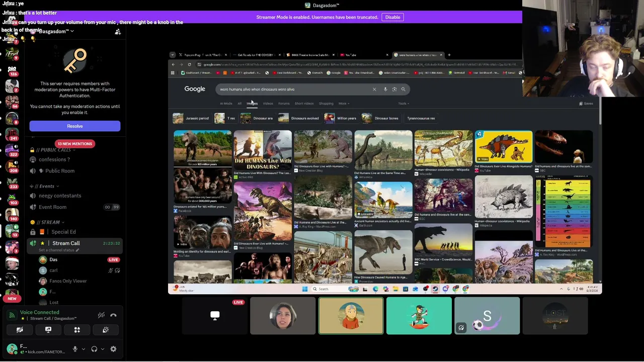The height and width of the screenshot is (362, 644).
Task: Disable Streamer Mode
Action: [x=392, y=17]
